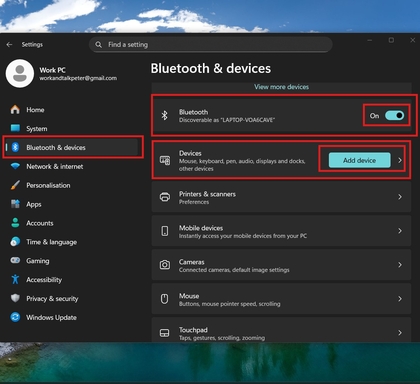Click the Devices row icon
Screen dimensions: 420x384
pos(165,160)
